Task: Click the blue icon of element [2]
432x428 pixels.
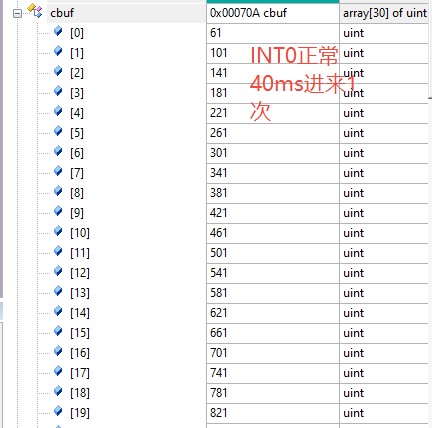Action: click(58, 71)
